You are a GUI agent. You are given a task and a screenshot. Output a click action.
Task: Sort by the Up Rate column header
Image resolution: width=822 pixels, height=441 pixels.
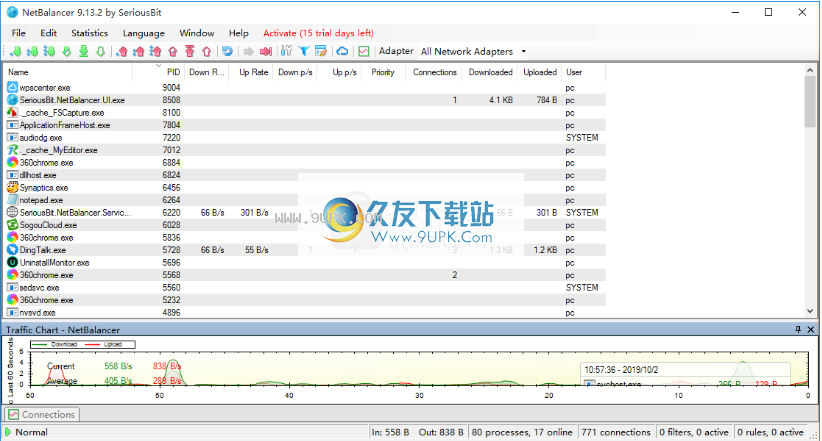pos(251,72)
